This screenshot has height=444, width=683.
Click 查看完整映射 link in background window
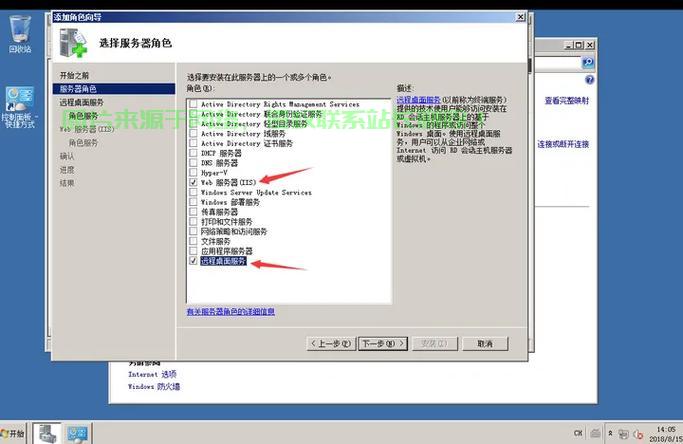tap(566, 101)
